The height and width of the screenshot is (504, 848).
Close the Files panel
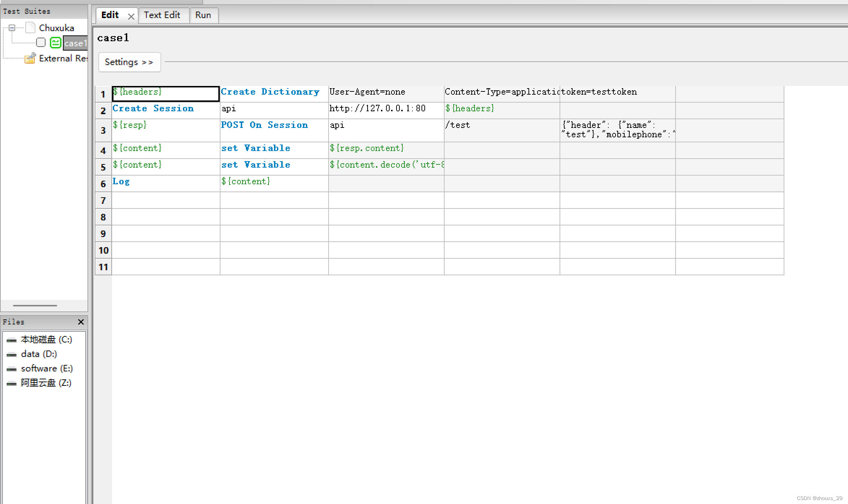81,322
